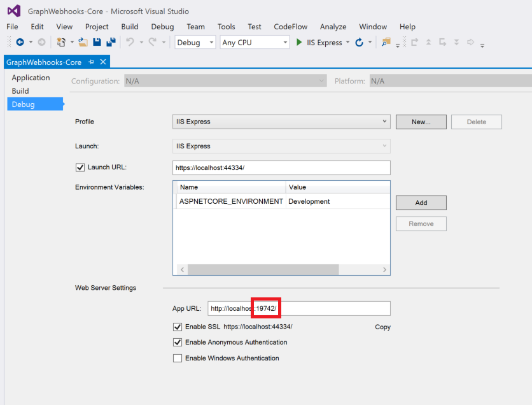Pin the GraphWebhooks-Core tab
The image size is (532, 405).
coord(91,62)
